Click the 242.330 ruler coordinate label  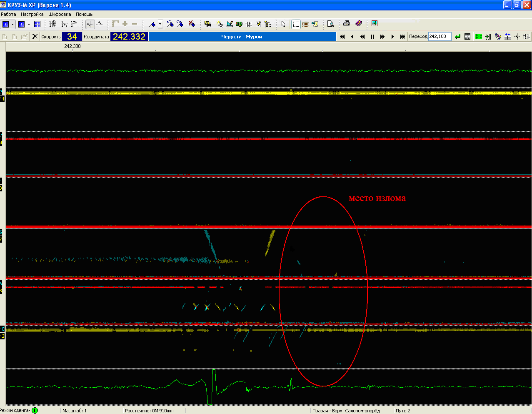click(x=72, y=46)
